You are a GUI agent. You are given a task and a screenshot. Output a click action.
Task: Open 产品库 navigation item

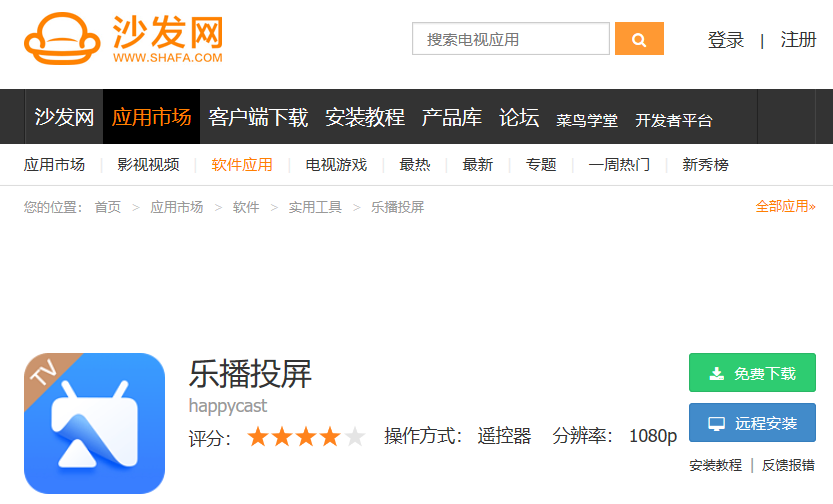pos(452,117)
